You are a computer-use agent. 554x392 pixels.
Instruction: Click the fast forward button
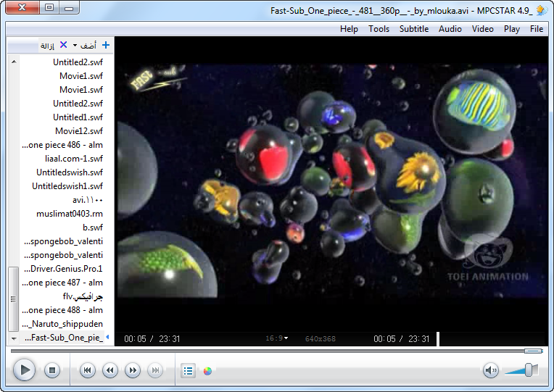pos(133,370)
